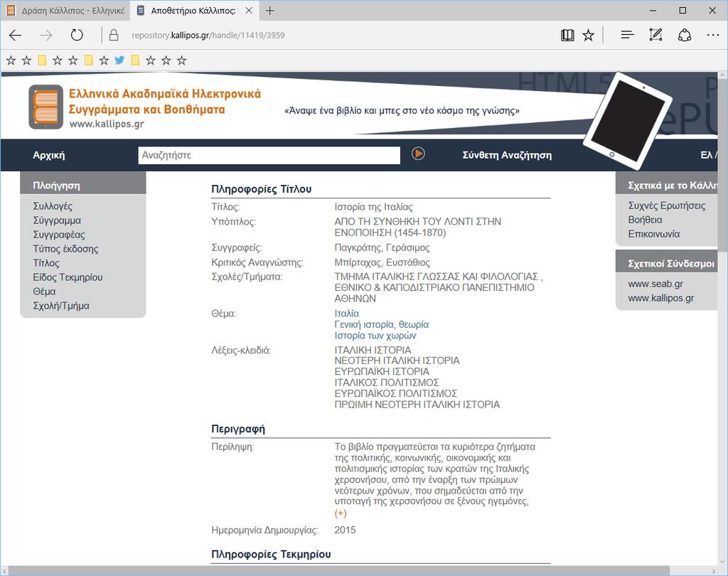
Task: Go back to the previous page
Action: (x=16, y=36)
